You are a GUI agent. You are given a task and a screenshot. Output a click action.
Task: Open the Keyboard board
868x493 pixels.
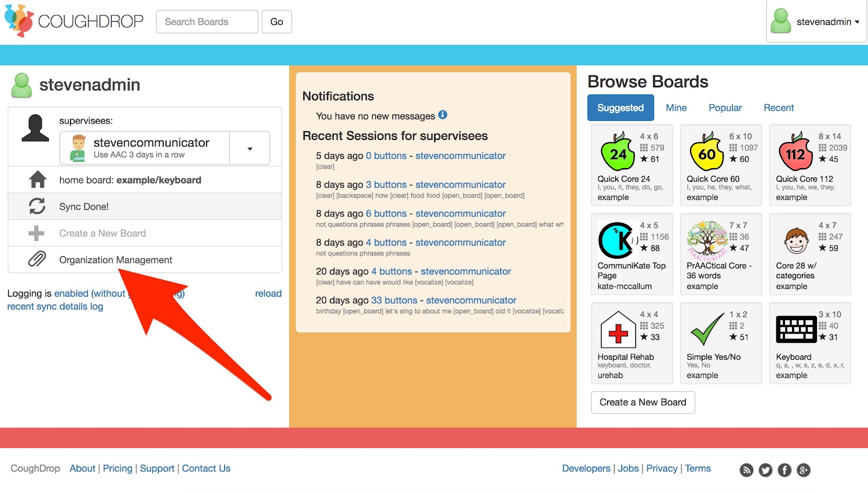(x=810, y=343)
